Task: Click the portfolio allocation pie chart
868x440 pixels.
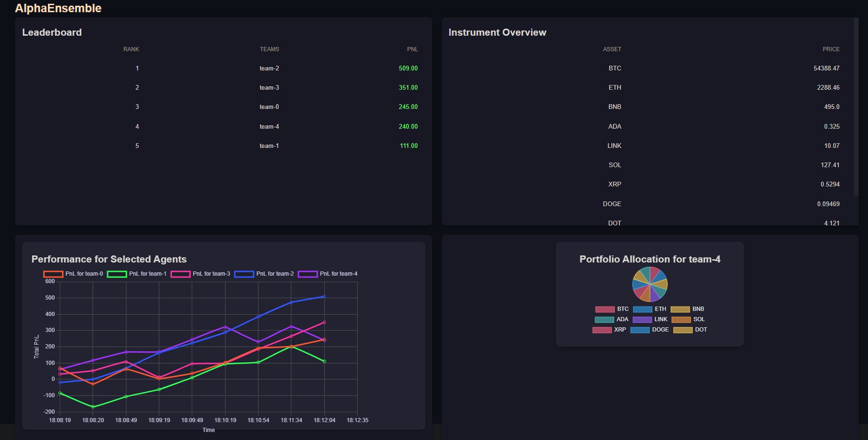Action: 650,284
